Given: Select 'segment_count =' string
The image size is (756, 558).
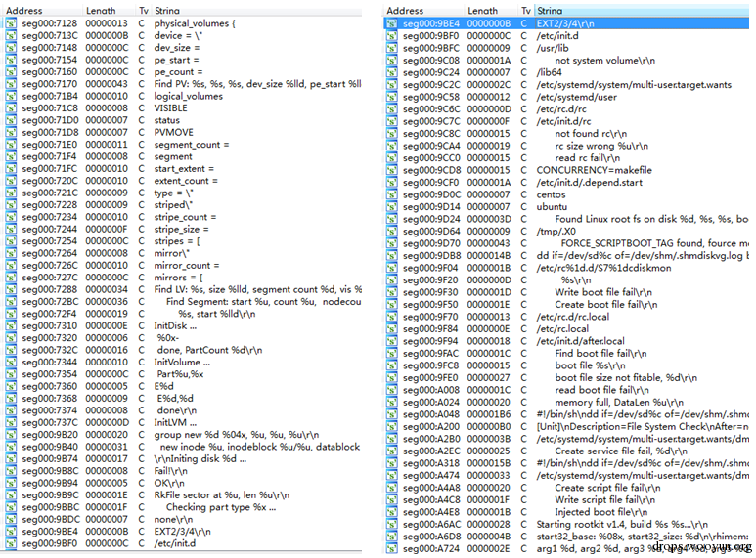Looking at the screenshot, I should 192,145.
